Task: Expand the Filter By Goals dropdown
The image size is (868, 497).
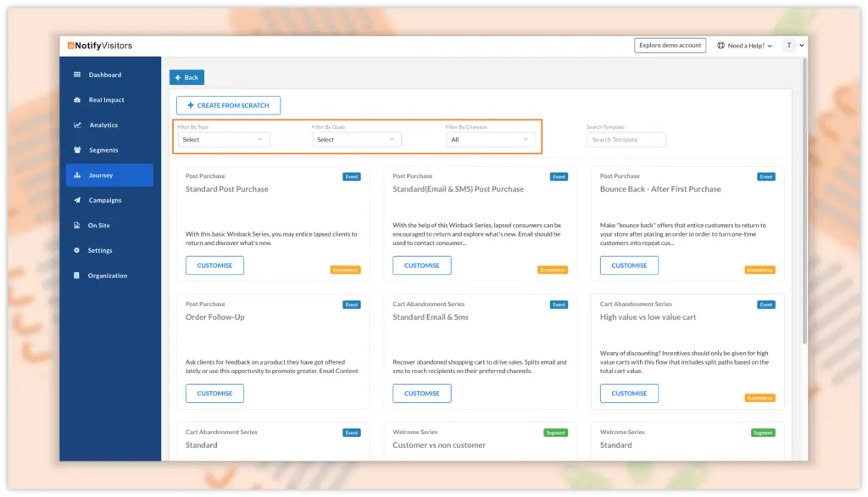Action: coord(356,140)
